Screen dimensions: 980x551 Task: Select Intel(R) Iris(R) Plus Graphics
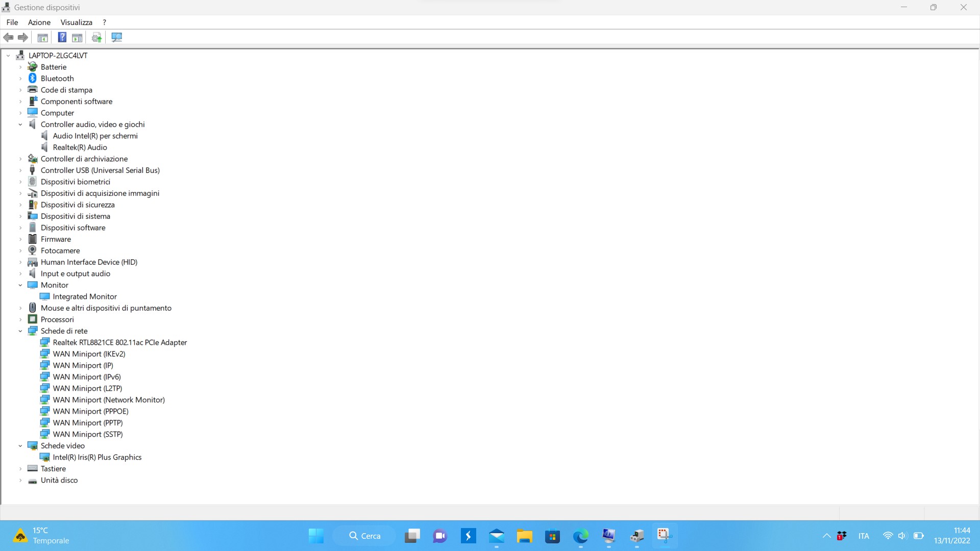coord(97,457)
